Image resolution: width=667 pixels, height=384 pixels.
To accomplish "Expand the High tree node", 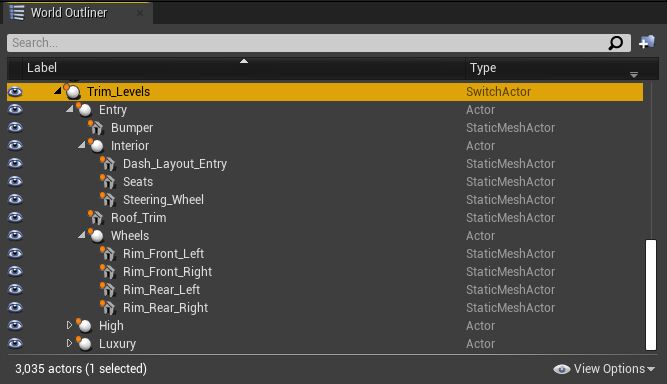I will [x=69, y=325].
